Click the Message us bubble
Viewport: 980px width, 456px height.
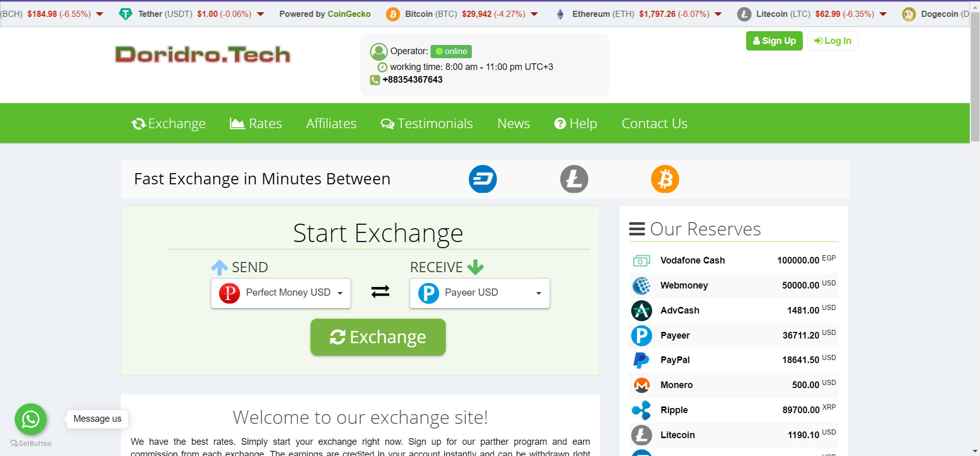click(98, 419)
